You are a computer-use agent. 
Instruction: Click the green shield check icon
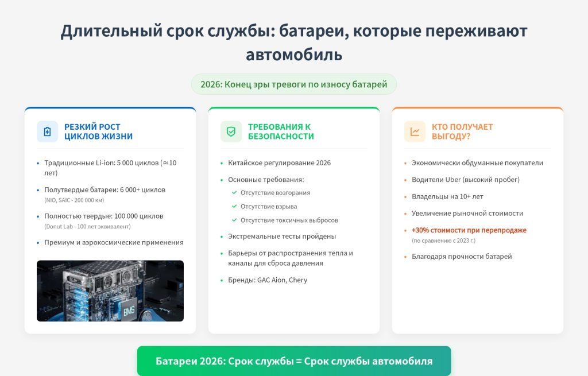tap(231, 131)
